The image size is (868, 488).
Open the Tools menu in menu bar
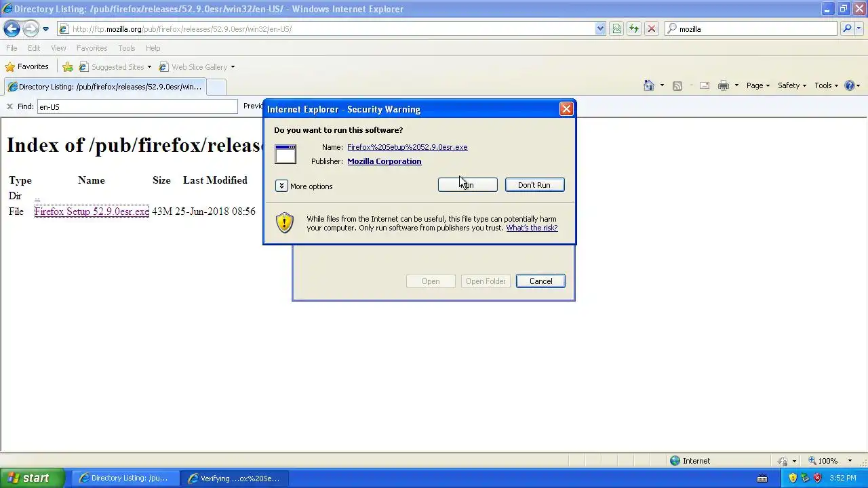click(x=126, y=48)
